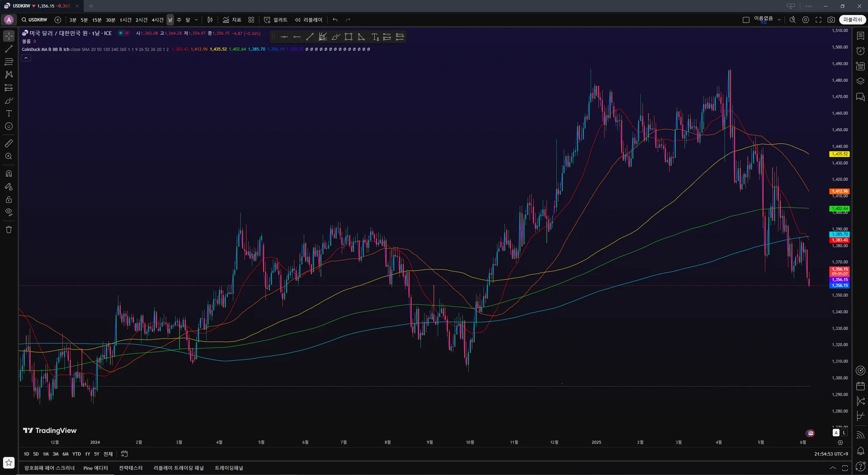Viewport: 868px width, 475px height.
Task: Open the forecasting and measurement tools
Action: (x=9, y=88)
